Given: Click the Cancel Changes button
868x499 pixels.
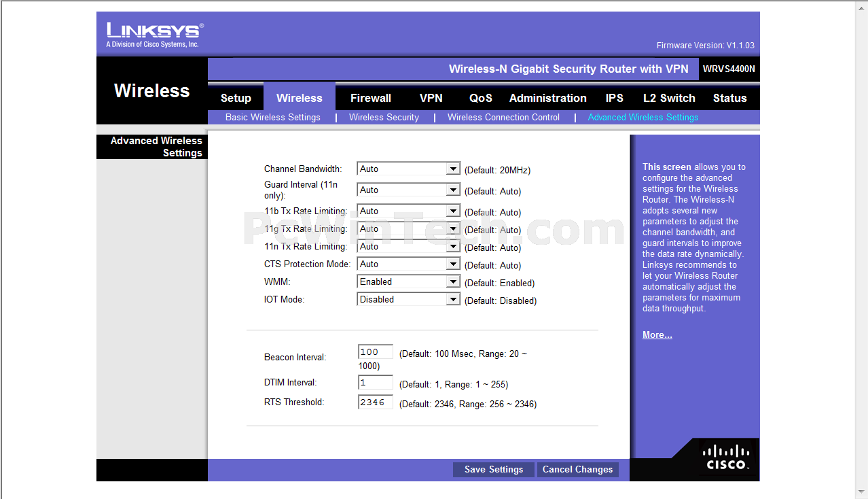Looking at the screenshot, I should coord(578,470).
